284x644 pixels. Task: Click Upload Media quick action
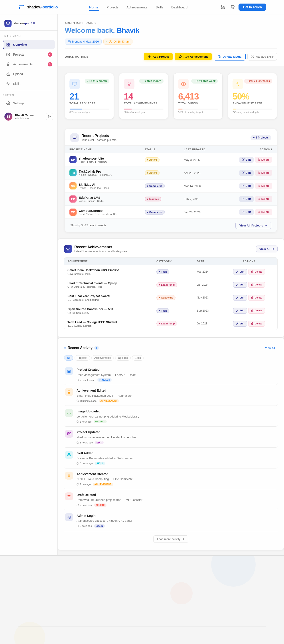coord(229,57)
